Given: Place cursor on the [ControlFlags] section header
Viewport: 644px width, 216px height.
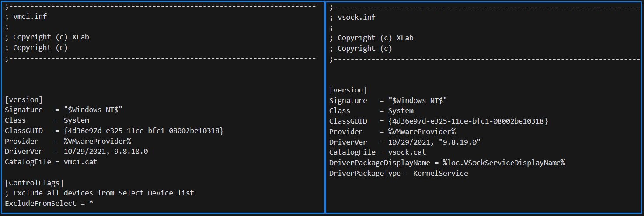Looking at the screenshot, I should tap(34, 183).
